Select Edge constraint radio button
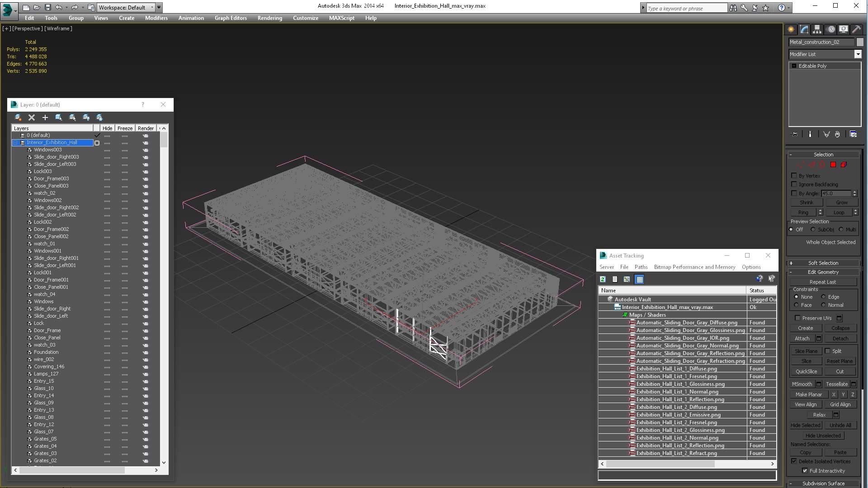The height and width of the screenshot is (488, 868). click(x=823, y=297)
